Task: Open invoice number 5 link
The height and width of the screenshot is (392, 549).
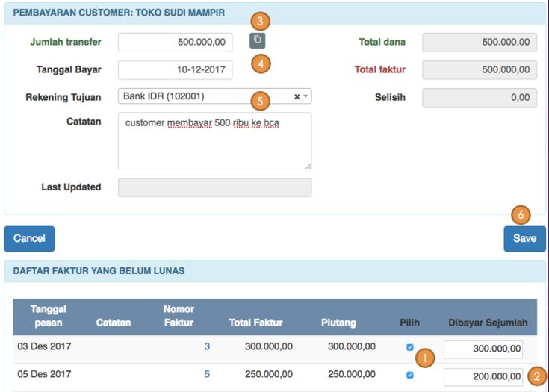Action: 207,374
